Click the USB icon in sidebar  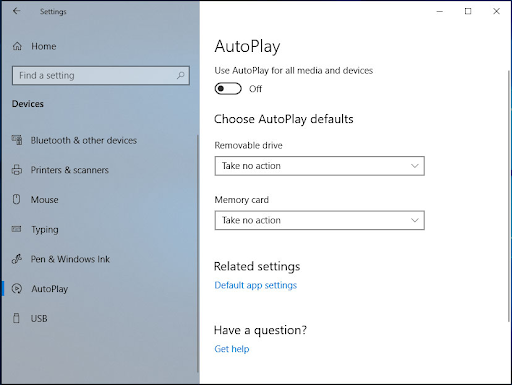coord(16,318)
